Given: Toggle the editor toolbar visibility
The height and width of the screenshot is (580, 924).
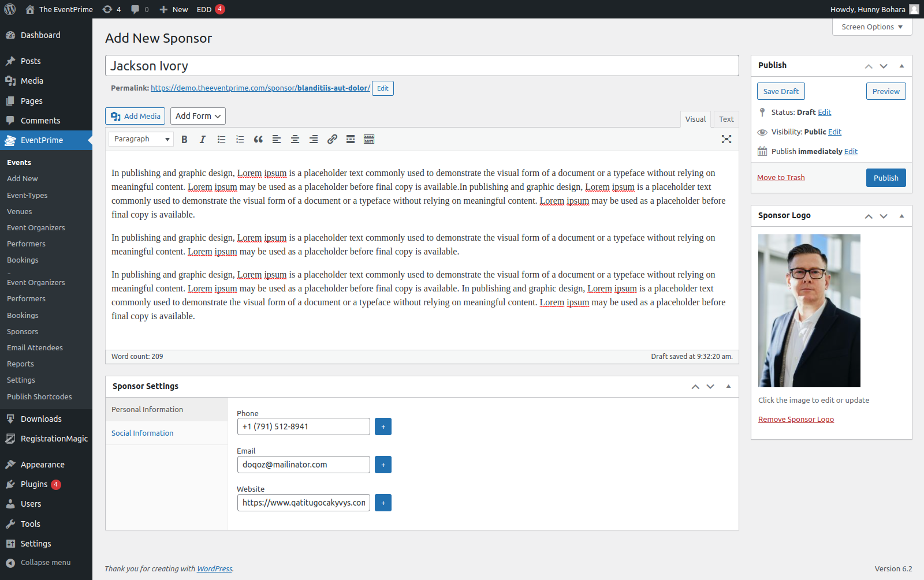Looking at the screenshot, I should click(x=369, y=139).
